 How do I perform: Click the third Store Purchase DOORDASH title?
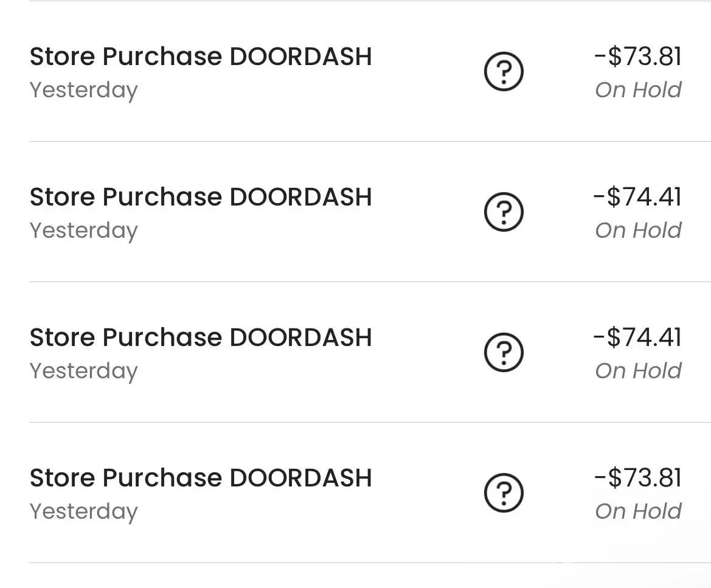[201, 337]
